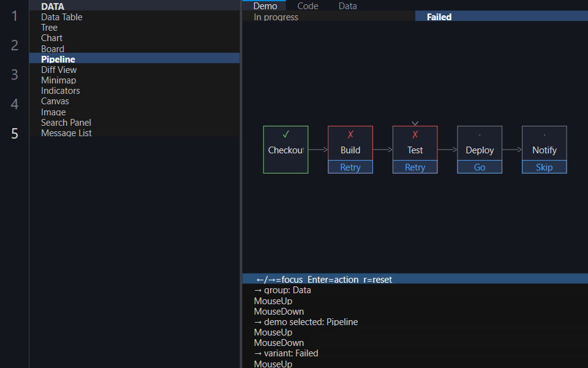Open the Diff View demo
Screen dimensions: 588x368
(134, 69)
